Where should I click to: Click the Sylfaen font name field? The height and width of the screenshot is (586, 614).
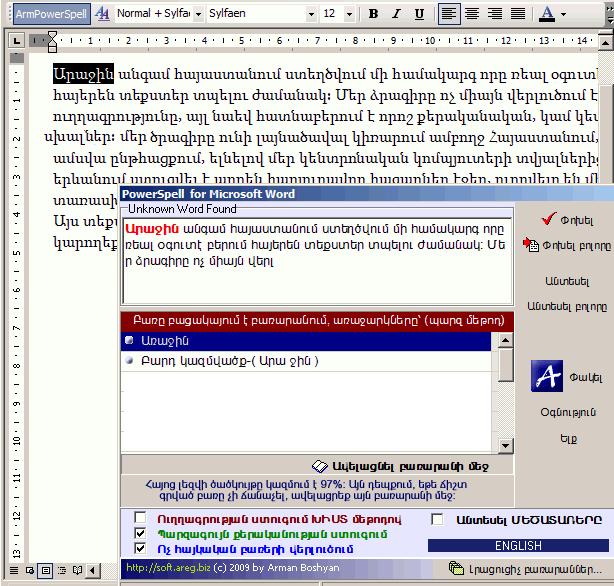(x=256, y=14)
